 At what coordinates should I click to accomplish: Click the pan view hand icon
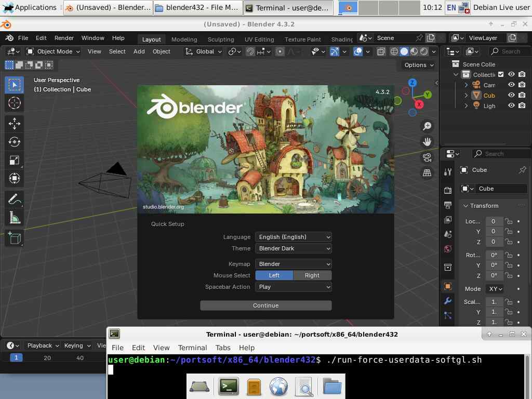pos(427,142)
